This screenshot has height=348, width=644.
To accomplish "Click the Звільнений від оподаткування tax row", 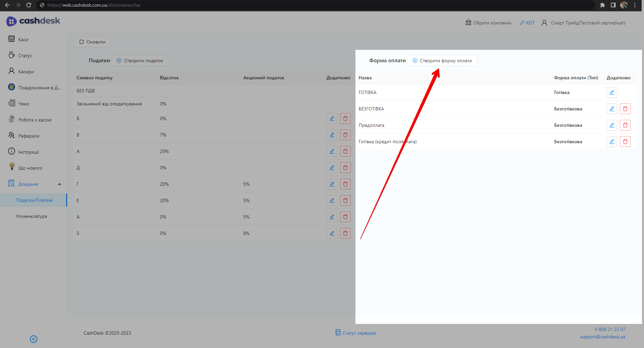I will coord(213,104).
